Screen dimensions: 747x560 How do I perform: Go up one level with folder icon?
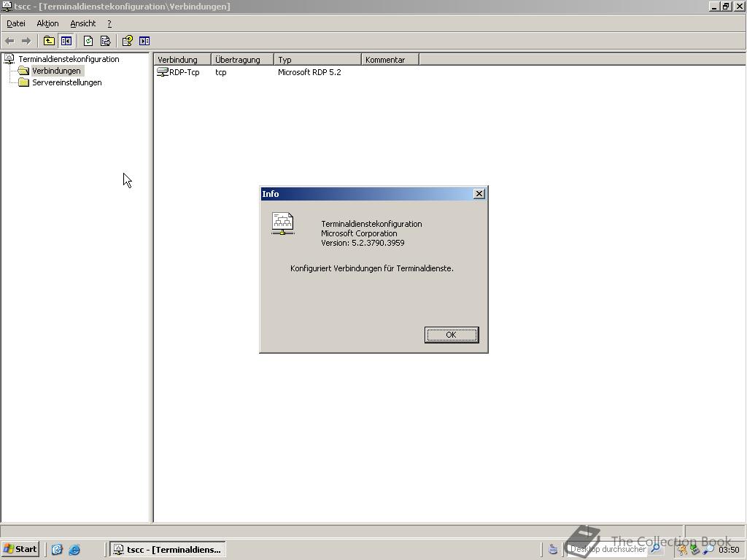pos(49,41)
